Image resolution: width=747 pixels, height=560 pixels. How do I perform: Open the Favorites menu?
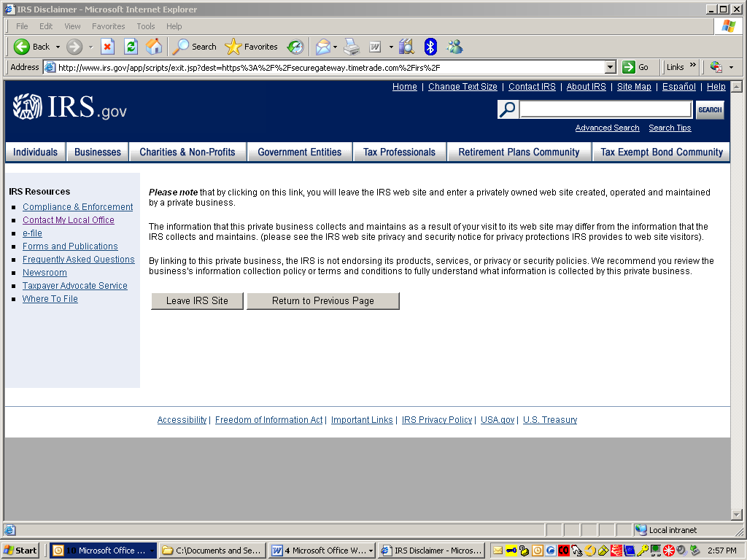pyautogui.click(x=108, y=26)
